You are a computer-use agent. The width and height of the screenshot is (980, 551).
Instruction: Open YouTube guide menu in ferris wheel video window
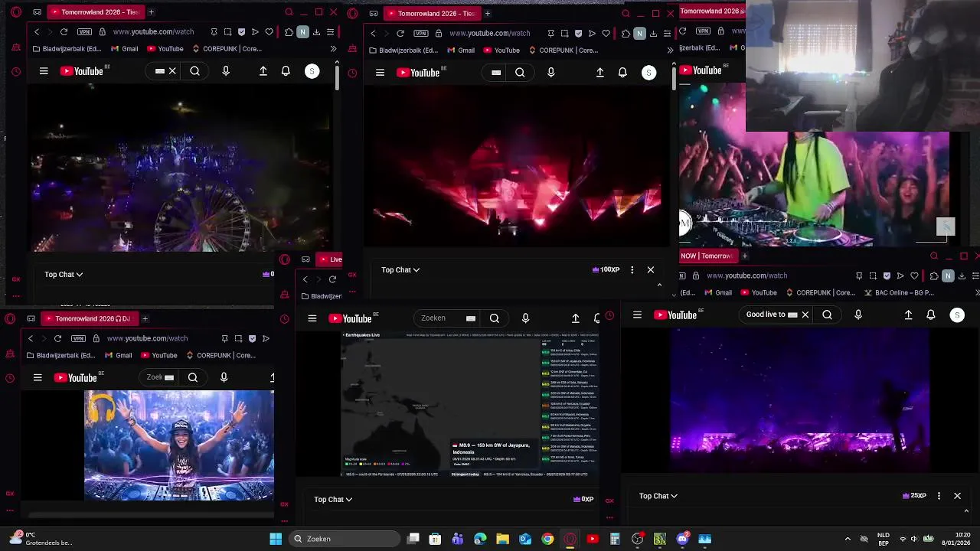(x=44, y=71)
